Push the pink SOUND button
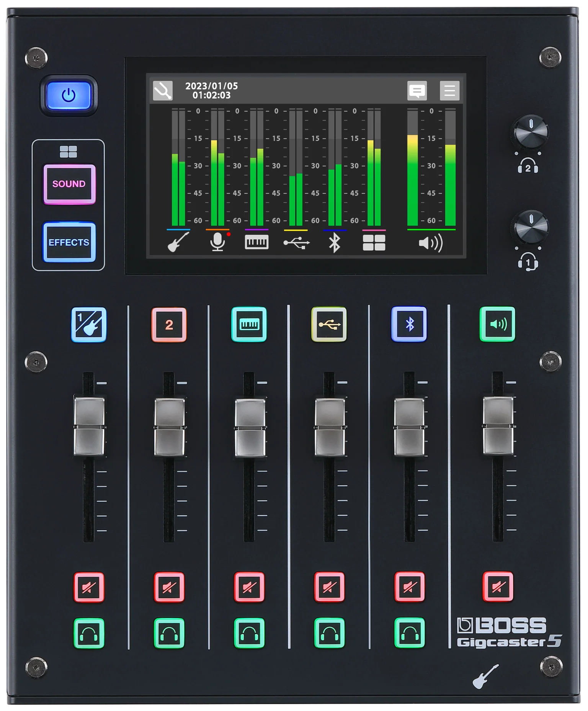This screenshot has height=711, width=588. pyautogui.click(x=69, y=184)
